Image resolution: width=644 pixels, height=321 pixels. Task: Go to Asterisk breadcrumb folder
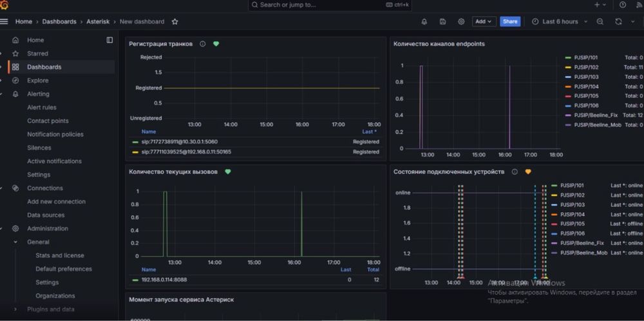pyautogui.click(x=98, y=22)
